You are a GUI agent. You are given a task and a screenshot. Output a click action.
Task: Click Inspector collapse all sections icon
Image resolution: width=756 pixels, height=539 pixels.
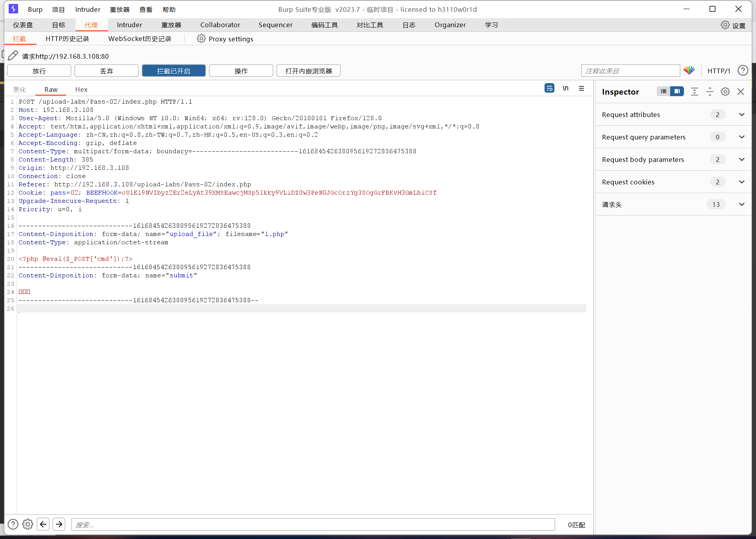pos(710,92)
